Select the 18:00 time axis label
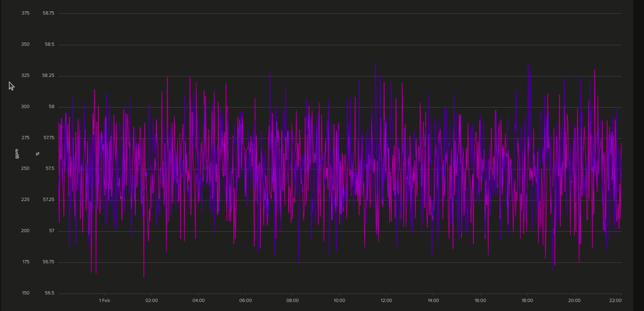Image resolution: width=644 pixels, height=311 pixels. (x=527, y=301)
